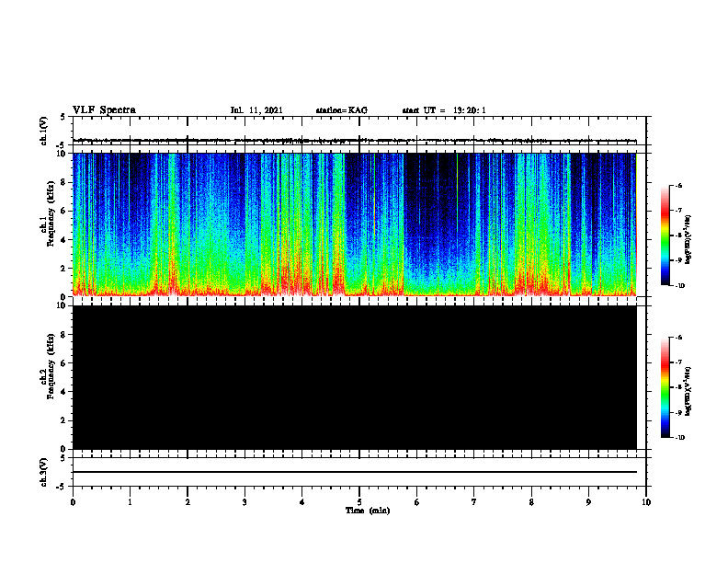Click the time axis tick label "4"
This screenshot has width=728, height=563.
tap(302, 502)
